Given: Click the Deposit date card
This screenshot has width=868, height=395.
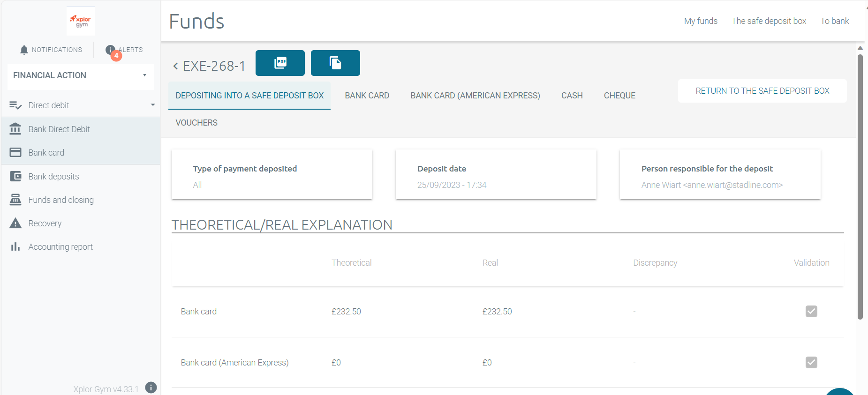Looking at the screenshot, I should coord(496,174).
